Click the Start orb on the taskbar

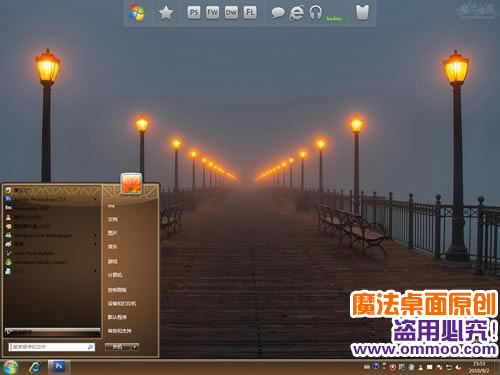point(10,367)
